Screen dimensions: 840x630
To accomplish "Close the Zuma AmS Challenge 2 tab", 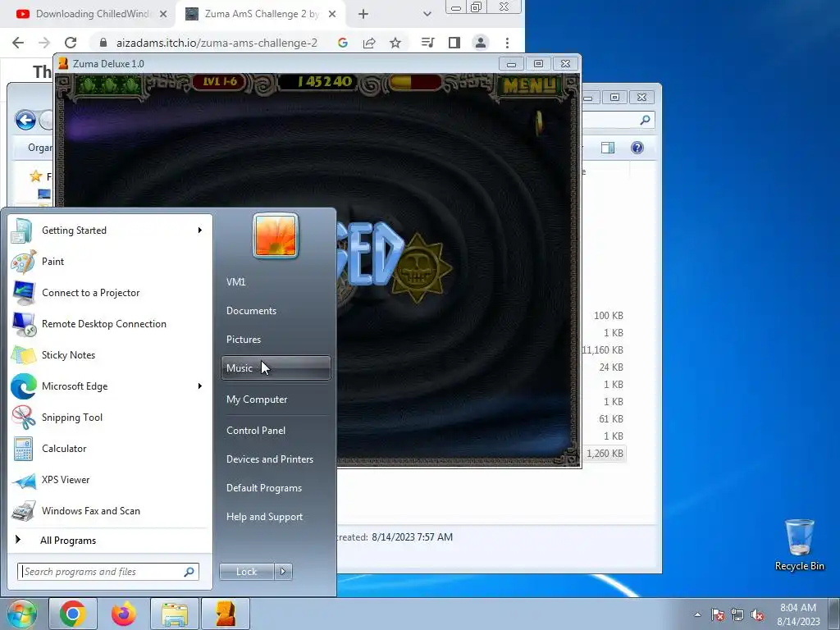I will point(332,14).
